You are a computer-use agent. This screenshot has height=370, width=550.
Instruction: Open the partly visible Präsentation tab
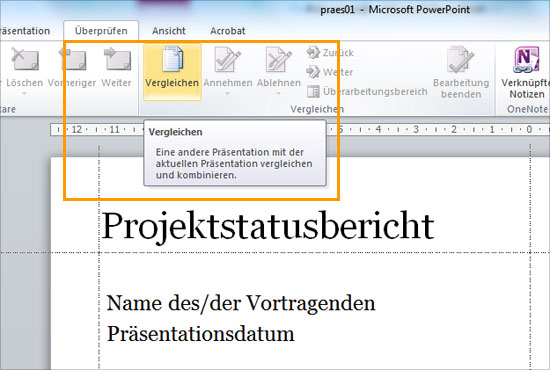tap(25, 31)
